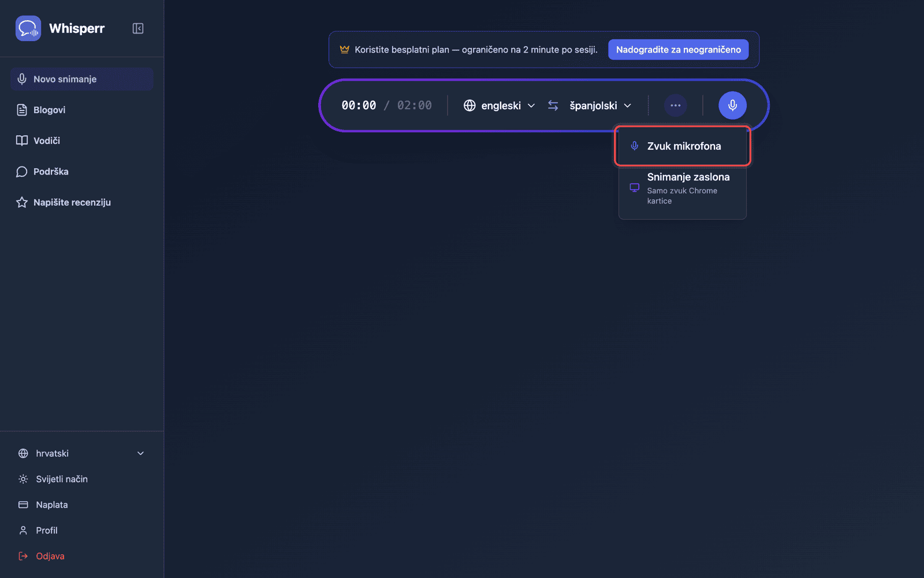Open the engleski source language dropdown
The image size is (924, 578).
point(500,106)
